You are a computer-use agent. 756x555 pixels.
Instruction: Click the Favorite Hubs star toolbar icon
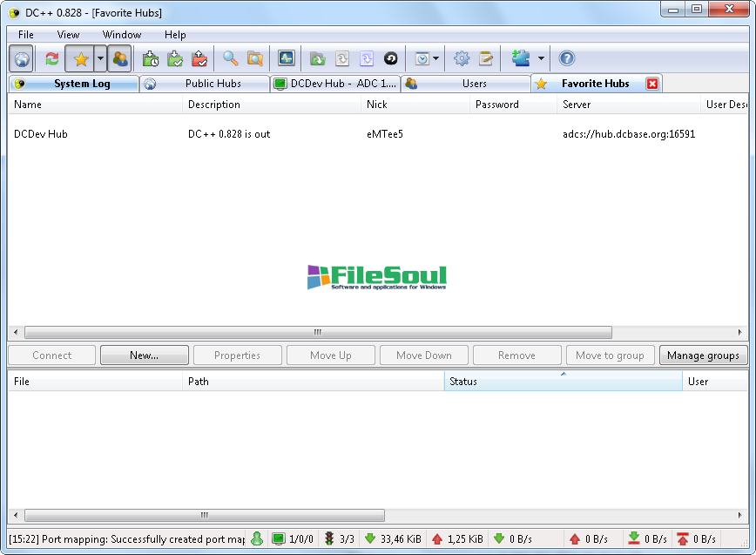pyautogui.click(x=80, y=59)
